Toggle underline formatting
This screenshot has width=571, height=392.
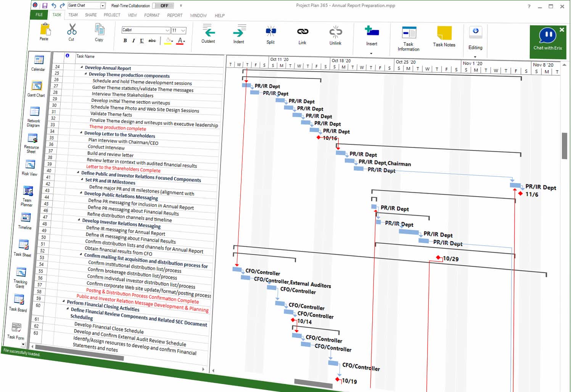click(x=142, y=41)
